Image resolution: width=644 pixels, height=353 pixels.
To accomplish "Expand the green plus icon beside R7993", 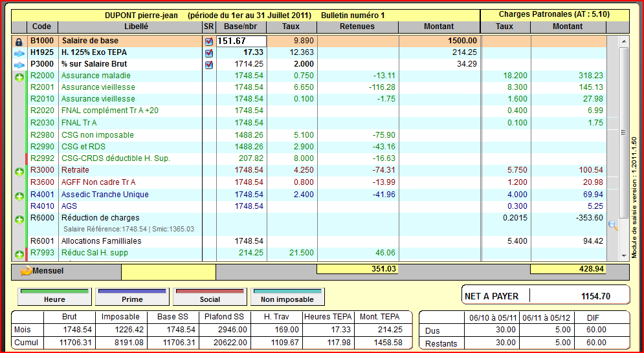I will click(x=19, y=255).
